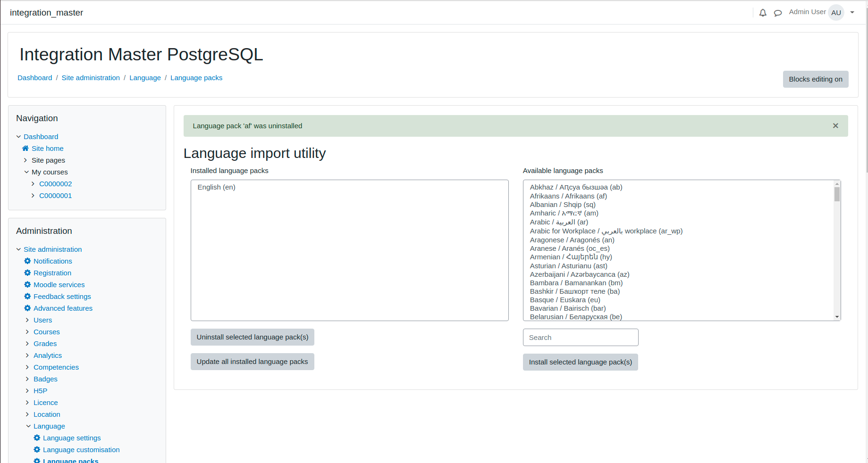
Task: Expand the Licence admin node
Action: pyautogui.click(x=27, y=403)
